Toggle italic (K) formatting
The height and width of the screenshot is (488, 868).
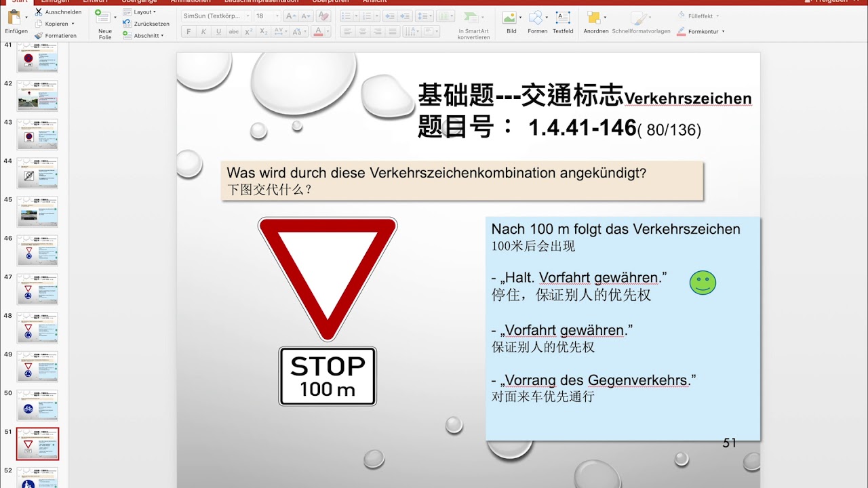pyautogui.click(x=203, y=32)
